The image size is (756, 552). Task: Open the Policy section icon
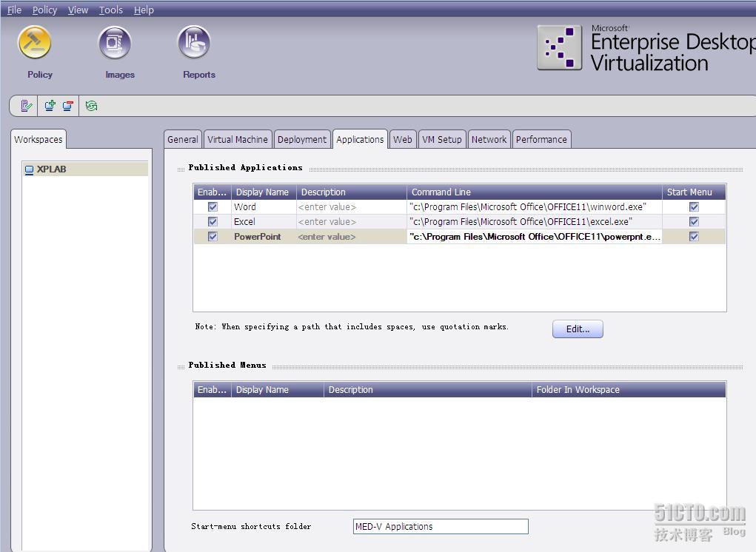(x=35, y=42)
